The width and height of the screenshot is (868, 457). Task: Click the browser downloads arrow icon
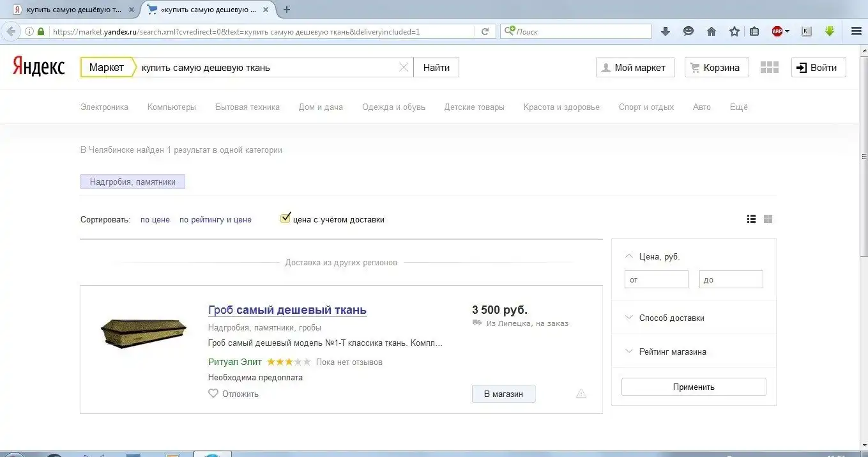pos(665,31)
